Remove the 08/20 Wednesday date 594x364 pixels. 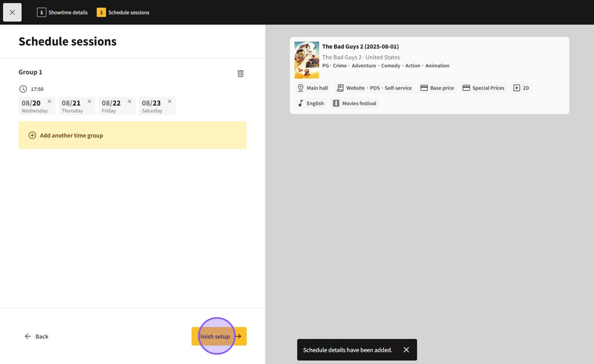tap(49, 101)
